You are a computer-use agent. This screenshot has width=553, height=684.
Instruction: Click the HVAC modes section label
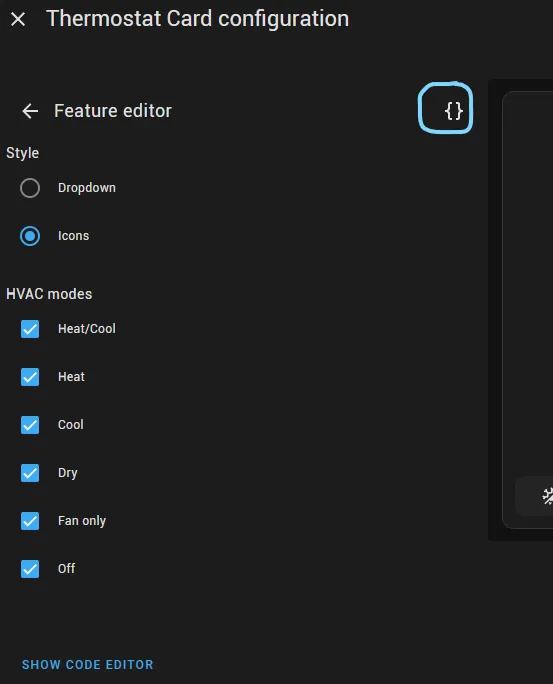pos(49,294)
